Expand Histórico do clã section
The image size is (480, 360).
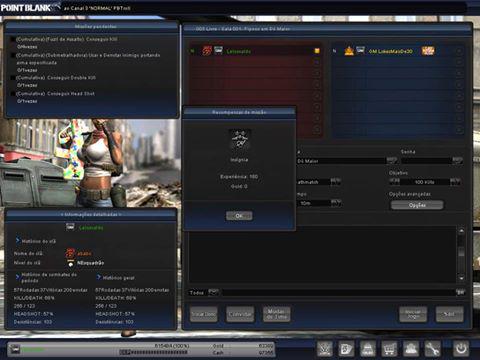click(18, 240)
